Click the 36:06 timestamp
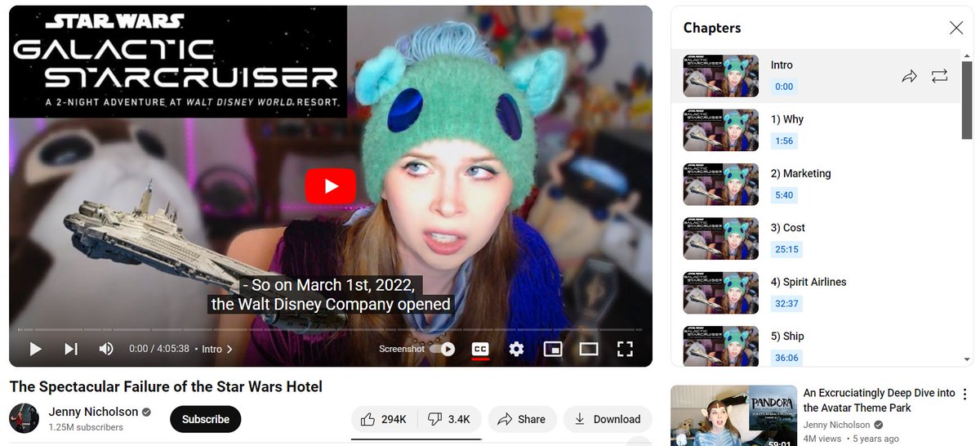This screenshot has height=446, width=980. pos(786,358)
